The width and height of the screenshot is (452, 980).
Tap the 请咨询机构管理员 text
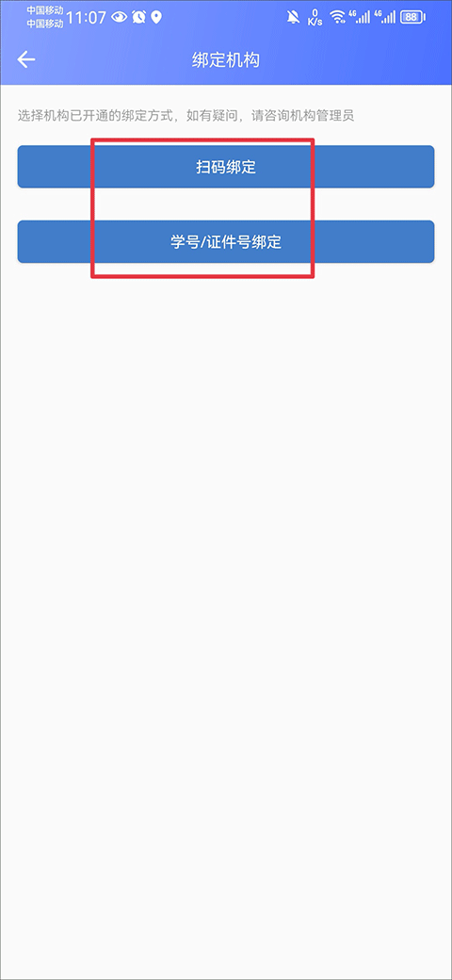[x=303, y=116]
